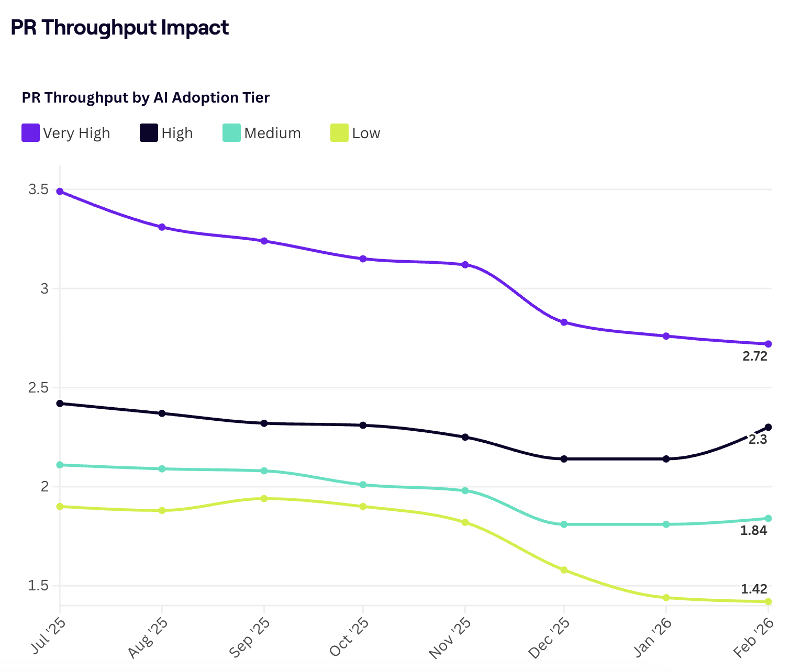Click the Low yellow-green legend swatch
The image size is (802, 672).
pos(339,133)
